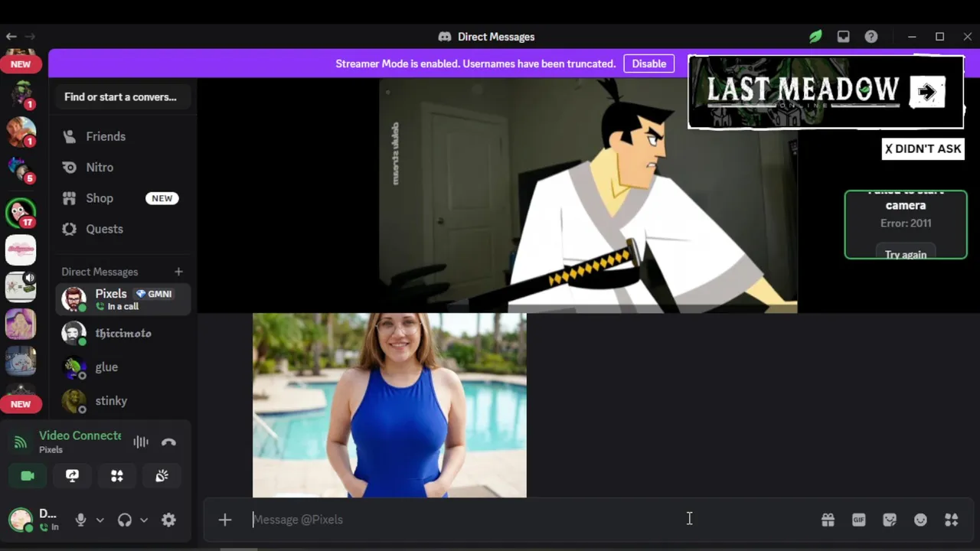This screenshot has width=980, height=551.
Task: Share your screen
Action: point(72,476)
